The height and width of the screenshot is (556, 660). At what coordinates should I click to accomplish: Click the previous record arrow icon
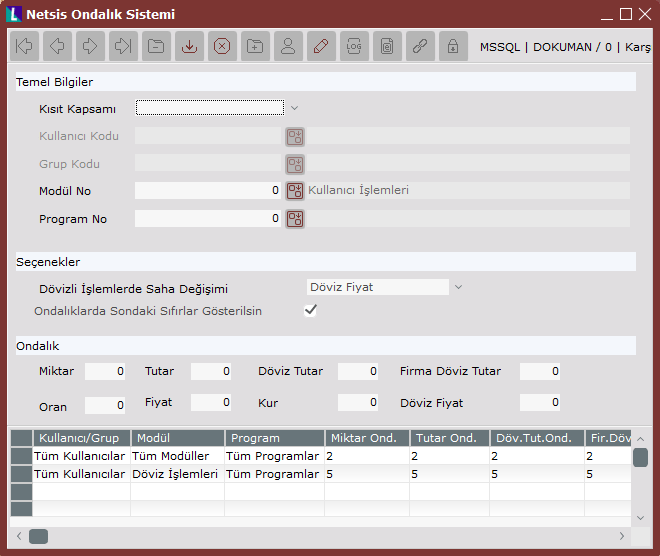pyautogui.click(x=57, y=46)
